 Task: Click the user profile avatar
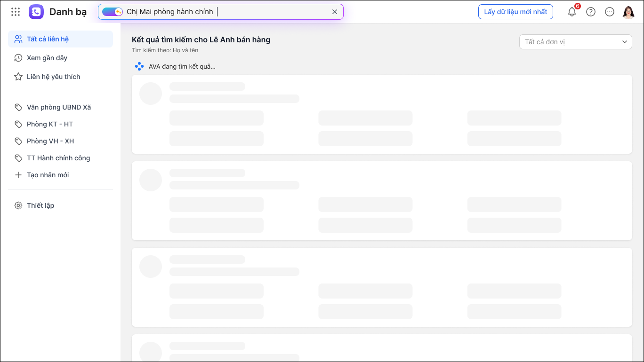pos(628,12)
